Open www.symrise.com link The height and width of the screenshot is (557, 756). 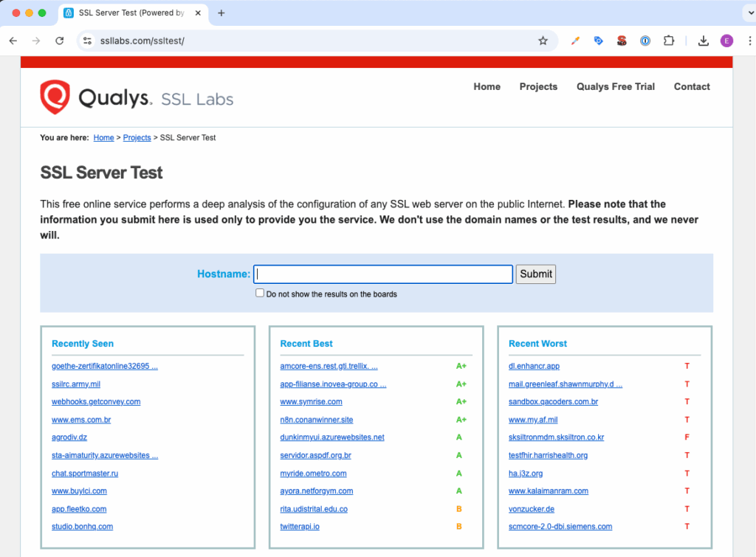[311, 402]
